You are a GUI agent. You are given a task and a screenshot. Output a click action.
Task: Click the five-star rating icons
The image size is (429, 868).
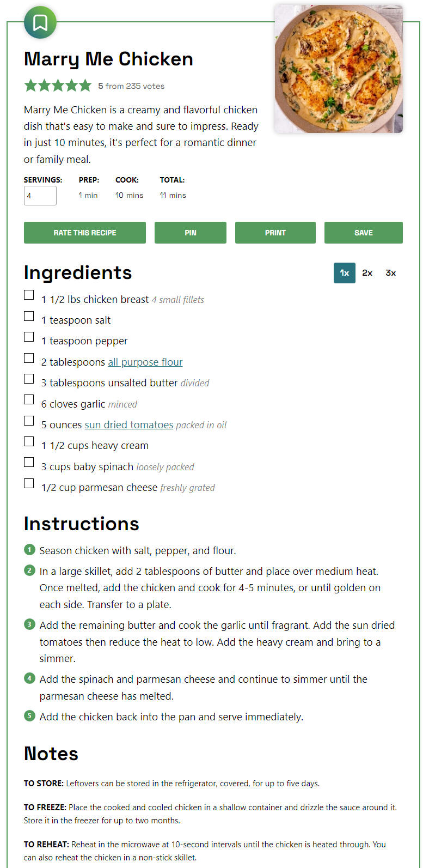[x=58, y=86]
